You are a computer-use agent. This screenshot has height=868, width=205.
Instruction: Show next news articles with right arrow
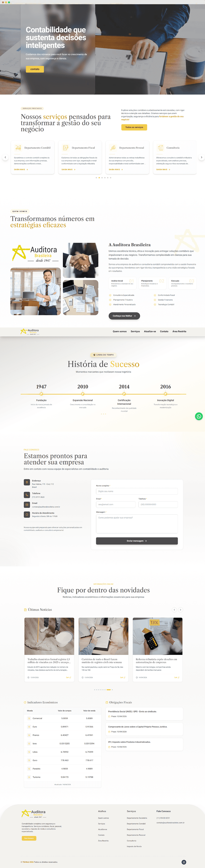tap(180, 609)
